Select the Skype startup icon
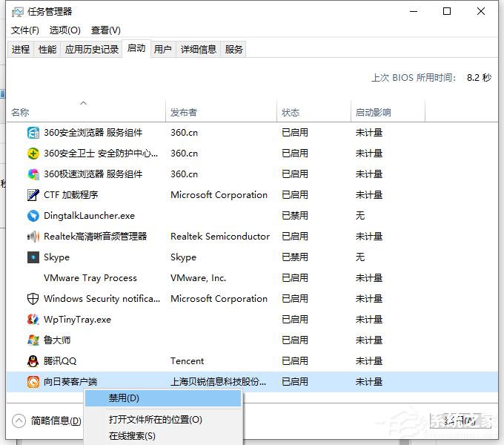Viewport: 504px width, 445px height. (x=33, y=257)
